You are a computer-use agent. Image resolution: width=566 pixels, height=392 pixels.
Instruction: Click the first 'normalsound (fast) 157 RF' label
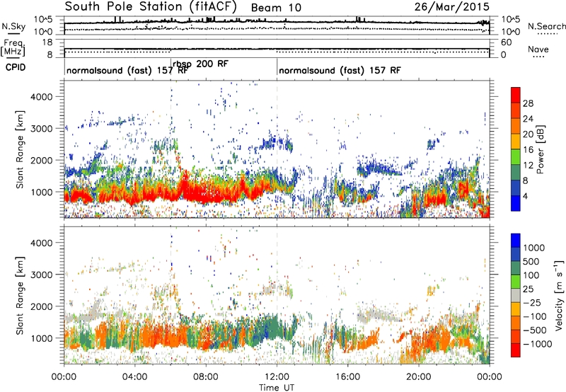127,70
